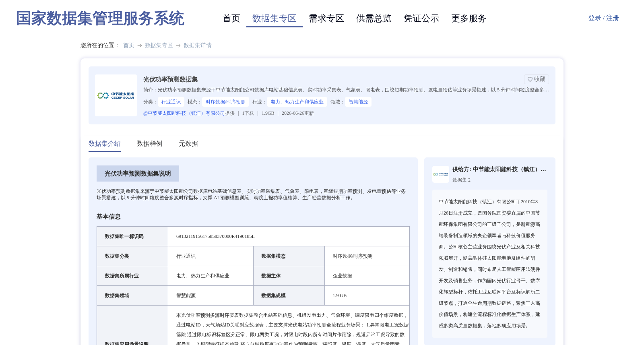Open the 数据集专区 nav item
644x345 pixels.
click(x=275, y=19)
